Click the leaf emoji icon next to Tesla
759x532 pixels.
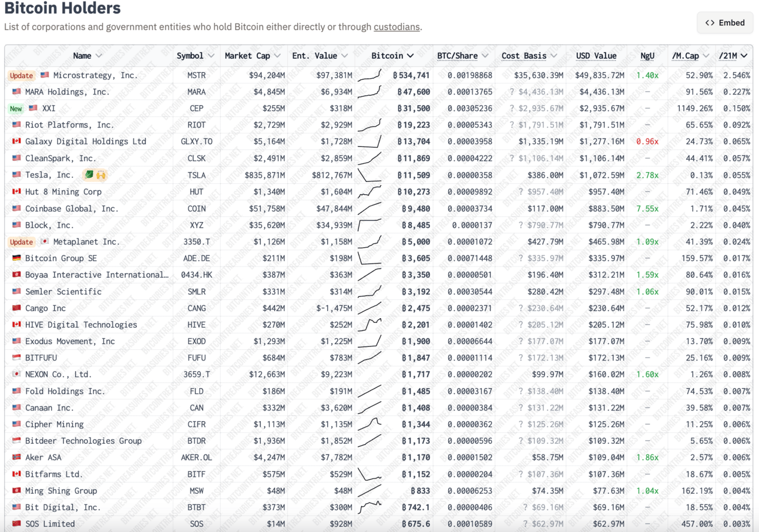coord(89,175)
